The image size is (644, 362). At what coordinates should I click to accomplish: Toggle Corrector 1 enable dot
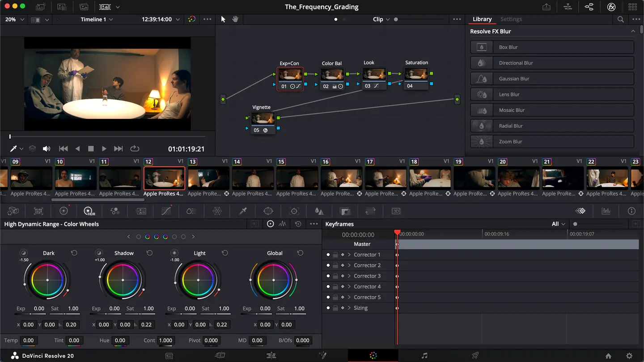[328, 255]
